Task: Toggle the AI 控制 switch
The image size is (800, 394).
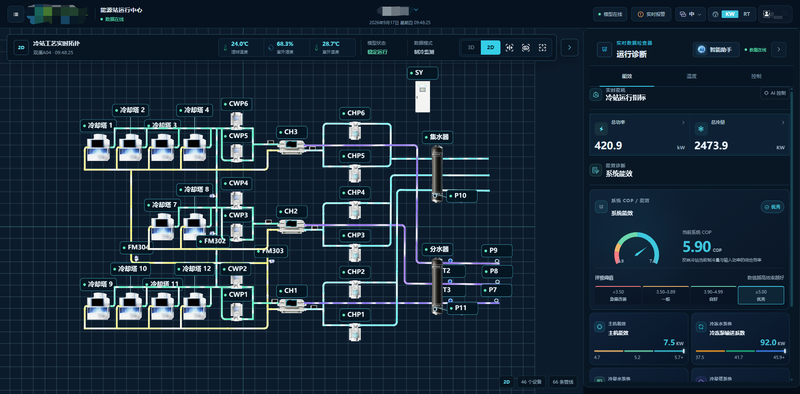Action: [776, 93]
